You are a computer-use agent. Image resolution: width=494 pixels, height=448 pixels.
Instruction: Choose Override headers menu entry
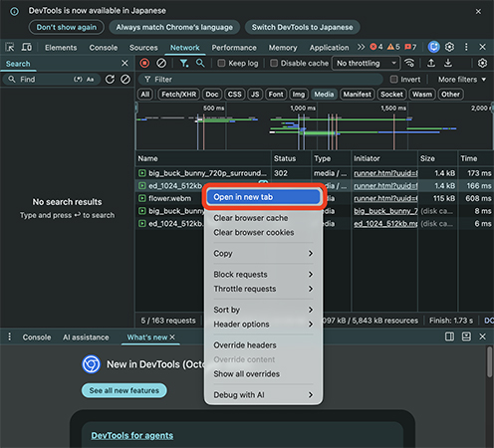tap(263, 345)
